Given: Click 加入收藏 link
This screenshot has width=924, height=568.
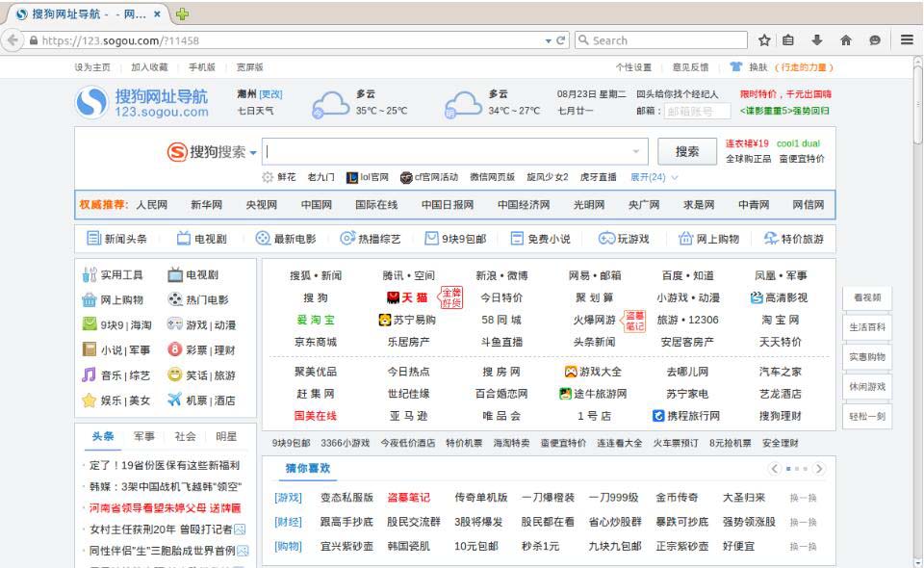Looking at the screenshot, I should click(149, 67).
